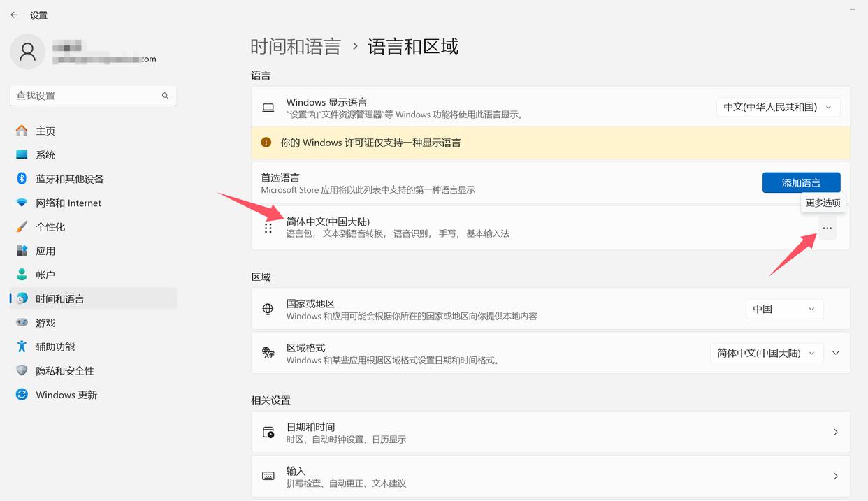The height and width of the screenshot is (501, 868).
Task: Open 更多选项 three-dot button for 简体中文
Action: pos(827,228)
